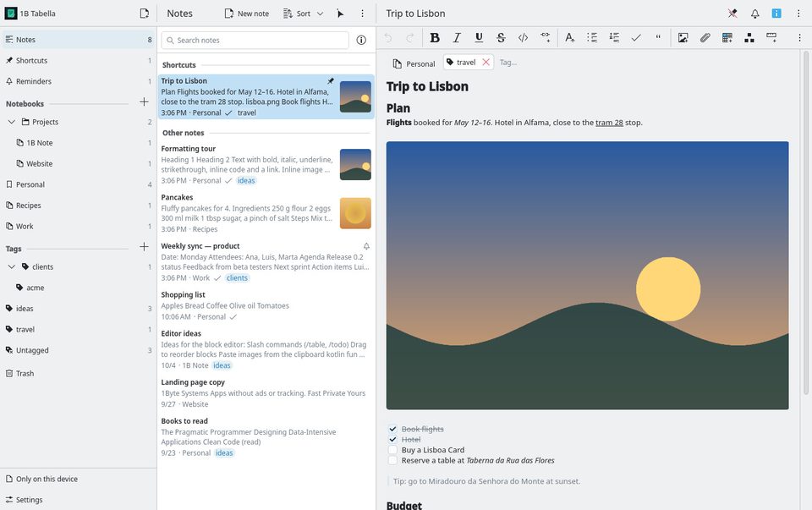Click the note editor vertical scrollbar
The height and width of the screenshot is (510, 812).
tap(805, 222)
